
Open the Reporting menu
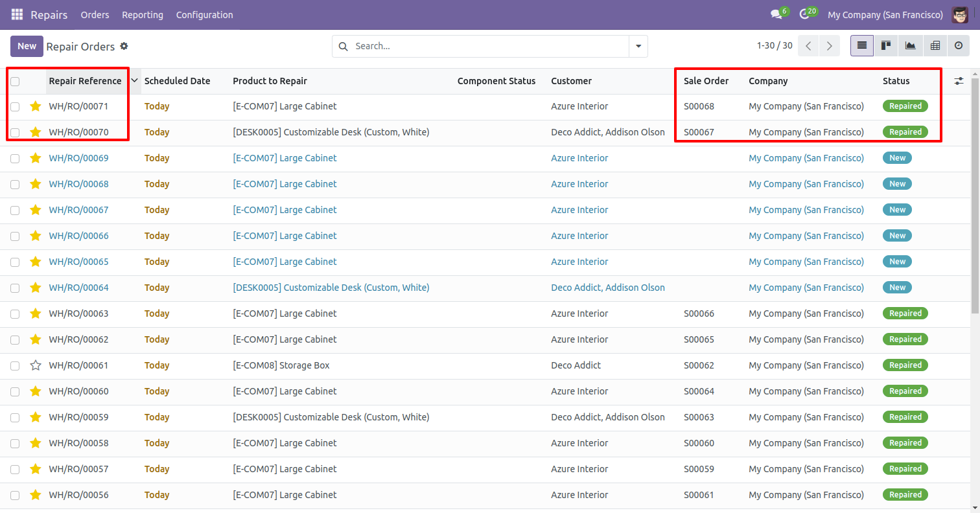[143, 14]
